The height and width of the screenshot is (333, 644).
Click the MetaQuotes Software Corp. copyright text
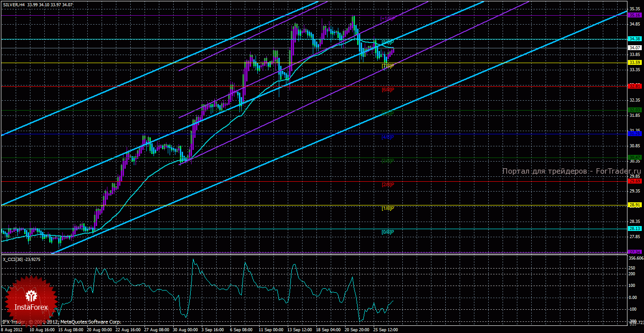tap(87, 322)
